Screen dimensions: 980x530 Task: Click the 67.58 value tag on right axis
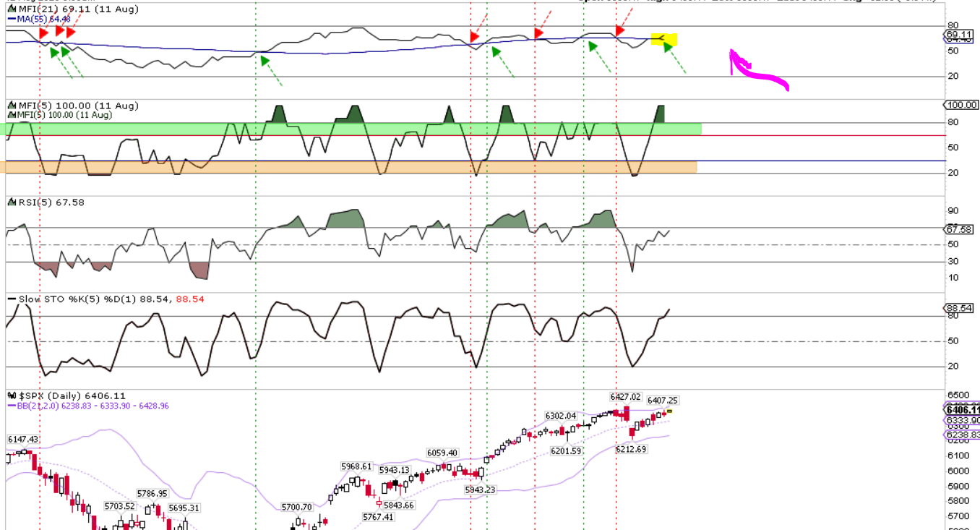pyautogui.click(x=960, y=229)
